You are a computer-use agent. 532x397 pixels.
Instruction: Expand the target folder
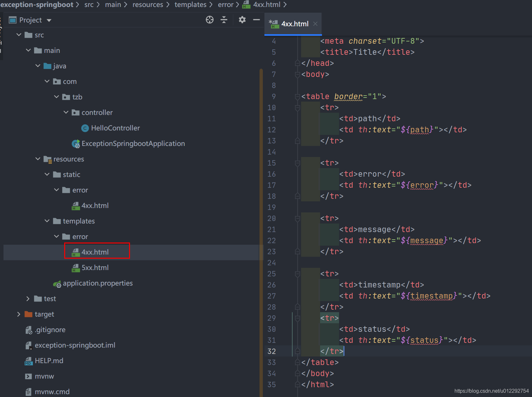(19, 314)
